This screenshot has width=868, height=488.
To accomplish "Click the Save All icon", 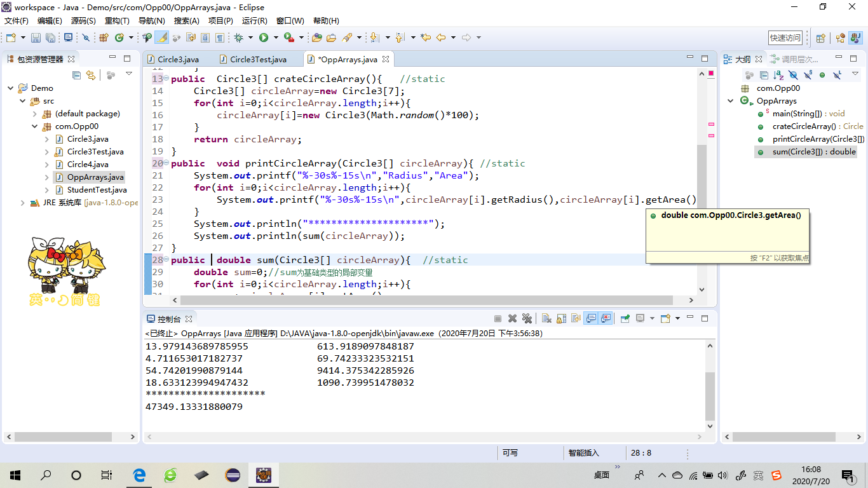I will pyautogui.click(x=50, y=37).
